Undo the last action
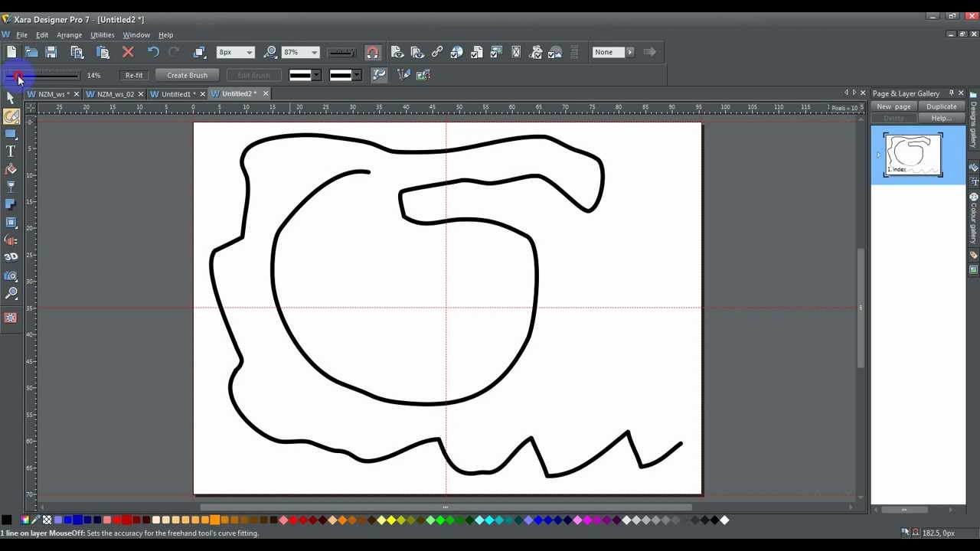 click(153, 52)
